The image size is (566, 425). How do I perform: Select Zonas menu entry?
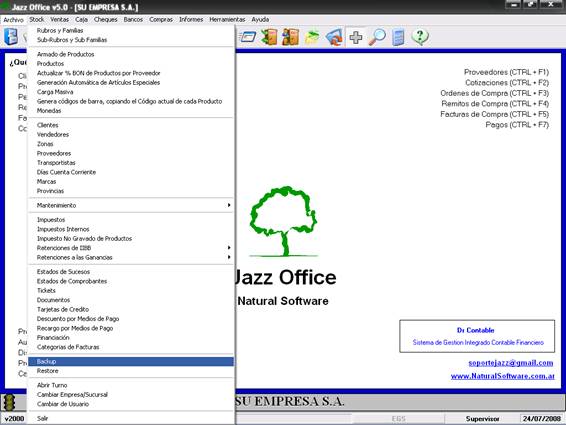pos(131,144)
